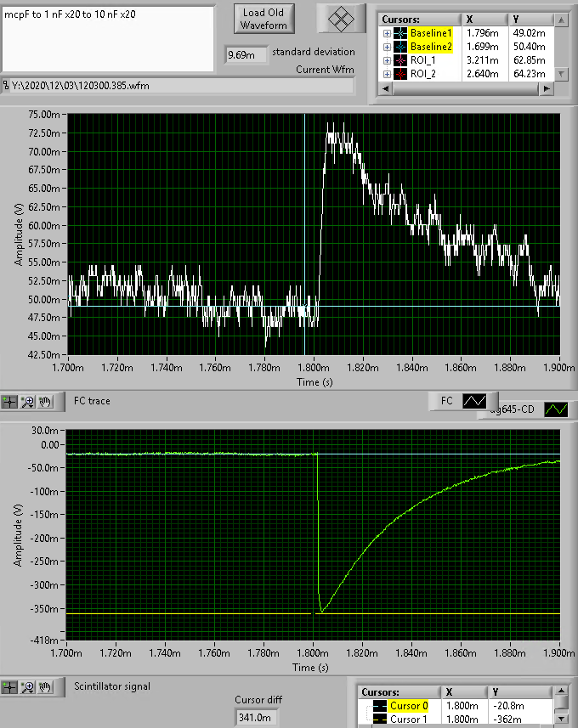Select pan hand tool for FC trace
Screen dimensions: 578x728
click(x=46, y=401)
